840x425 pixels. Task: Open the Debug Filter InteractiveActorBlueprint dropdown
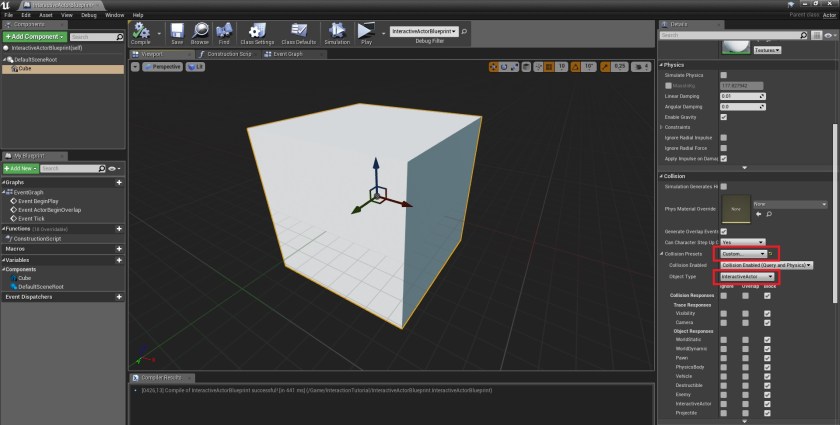(x=423, y=32)
